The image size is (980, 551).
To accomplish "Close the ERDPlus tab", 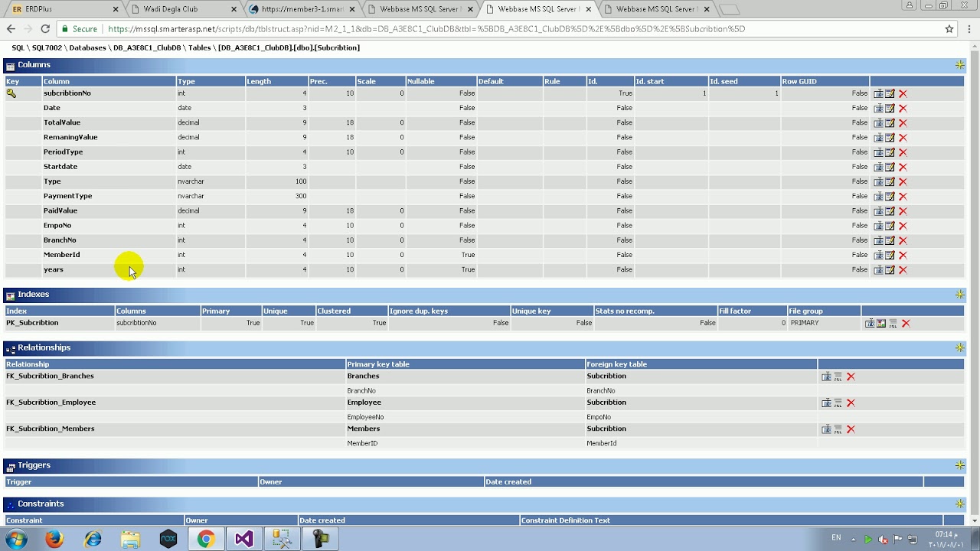I will click(x=116, y=9).
